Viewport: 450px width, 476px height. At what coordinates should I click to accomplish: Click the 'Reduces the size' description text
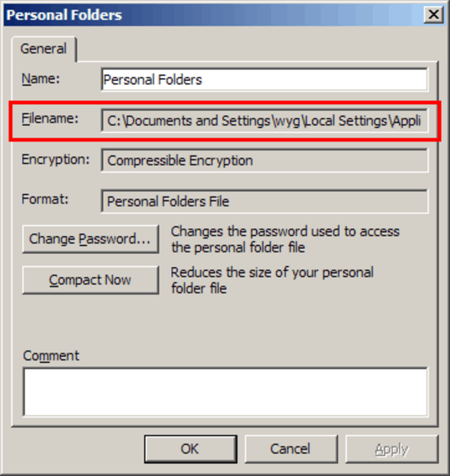(272, 280)
